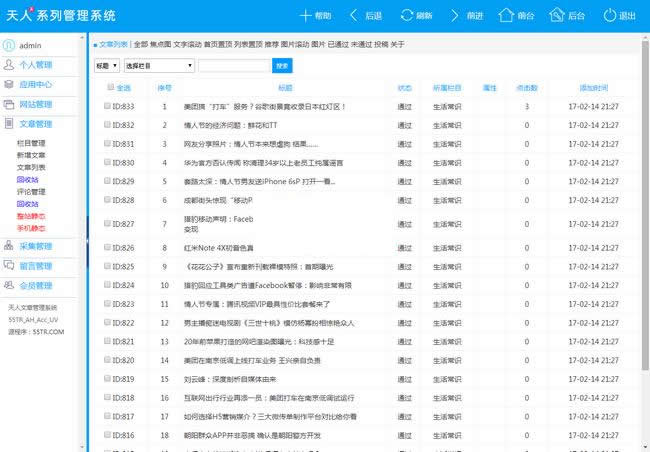Click the search keyword text box

234,66
